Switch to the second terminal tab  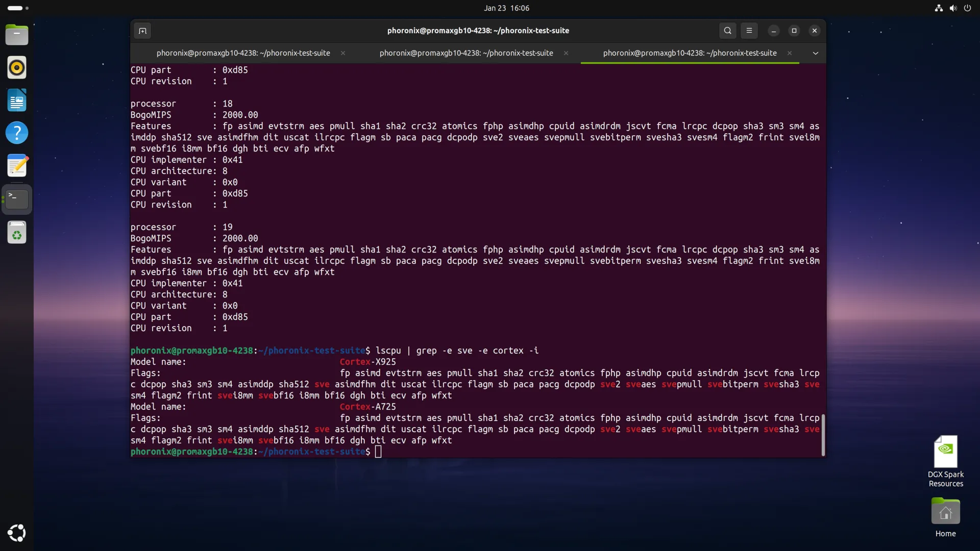click(x=466, y=53)
